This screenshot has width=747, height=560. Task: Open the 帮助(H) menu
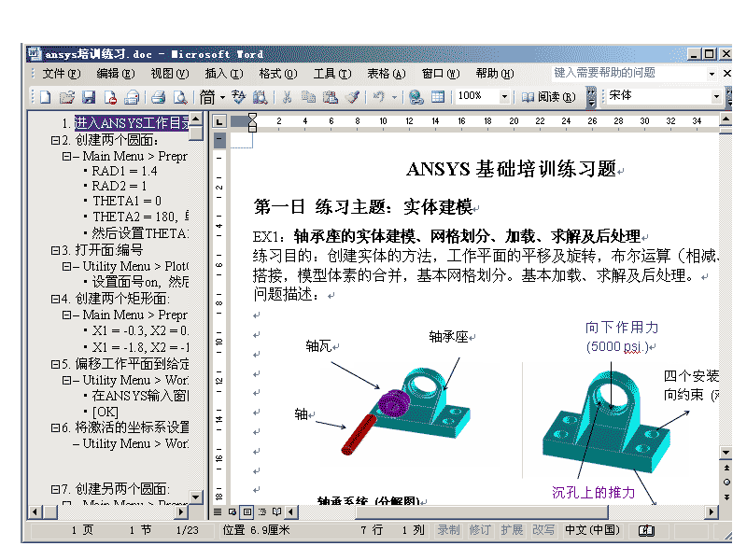(495, 74)
